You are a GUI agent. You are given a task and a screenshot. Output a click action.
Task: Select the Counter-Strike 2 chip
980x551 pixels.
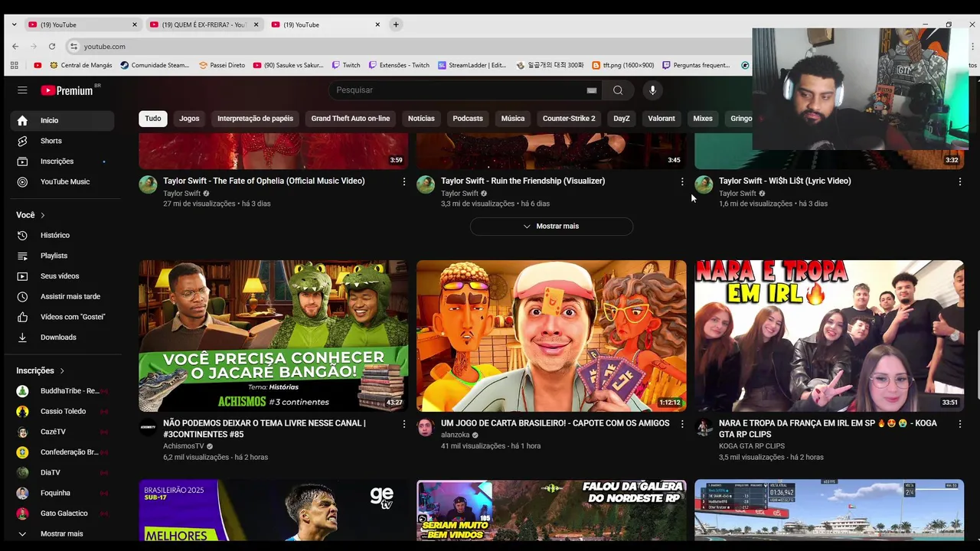click(x=569, y=119)
